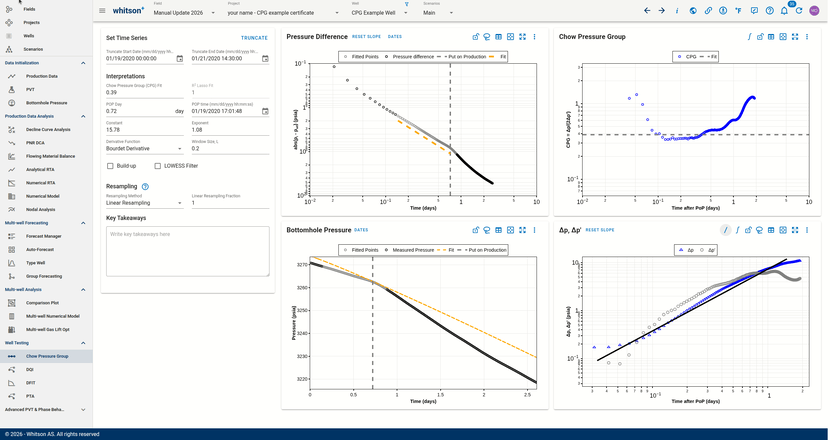This screenshot has width=830, height=440.
Task: Click DATES on Bottomhole Pressure plot
Action: [x=361, y=230]
